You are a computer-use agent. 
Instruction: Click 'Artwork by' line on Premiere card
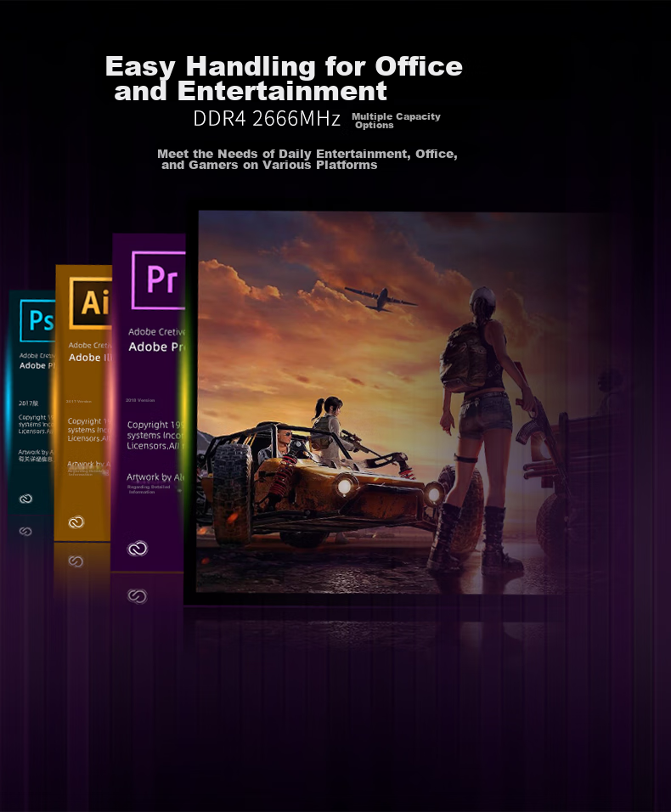tap(155, 477)
